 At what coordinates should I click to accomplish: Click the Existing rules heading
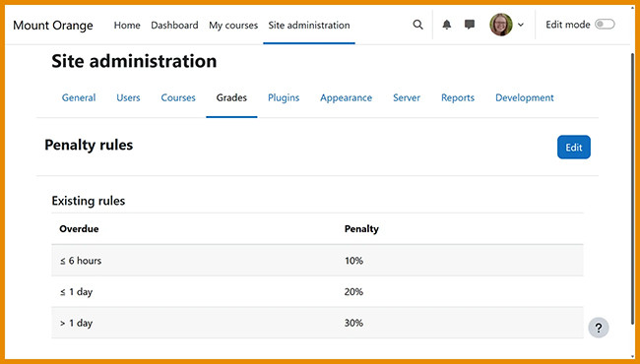coord(89,201)
